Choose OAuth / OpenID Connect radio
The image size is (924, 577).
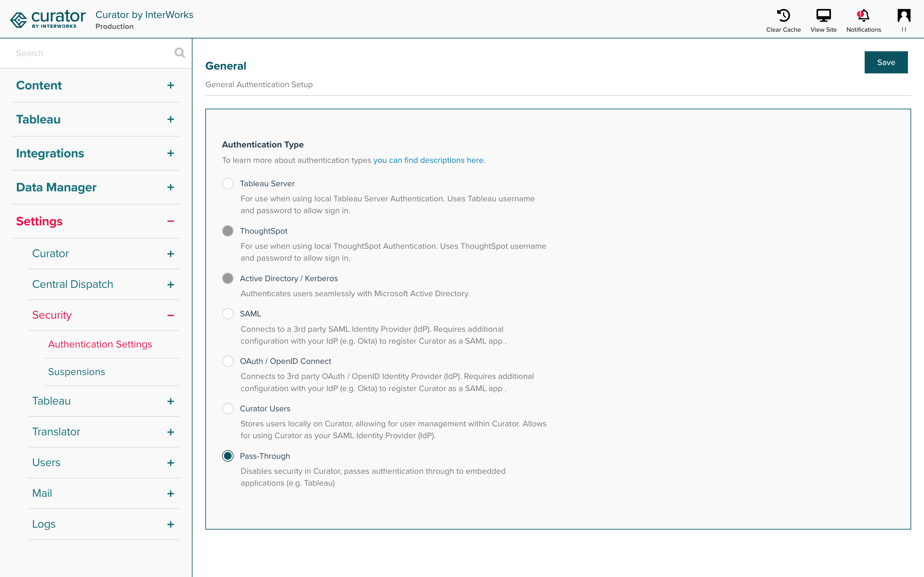227,361
